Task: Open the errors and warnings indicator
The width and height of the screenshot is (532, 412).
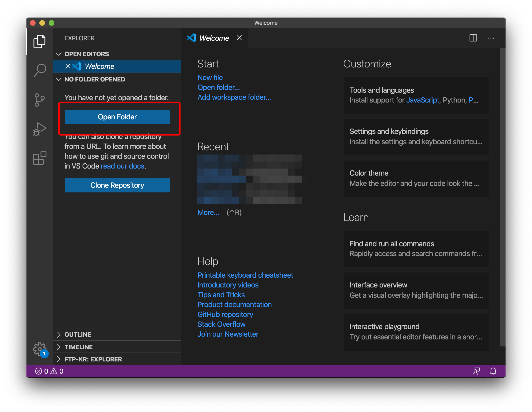Action: click(49, 371)
